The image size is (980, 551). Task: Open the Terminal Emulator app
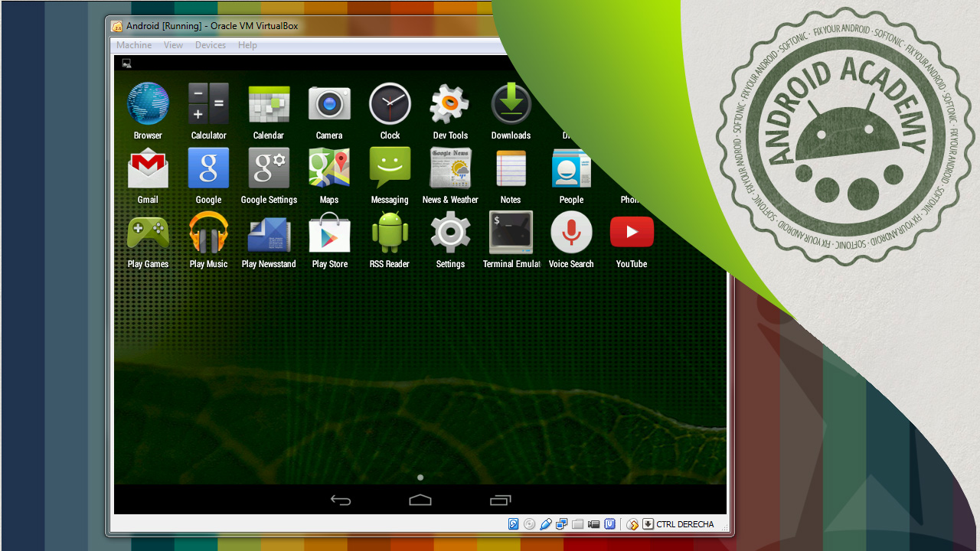click(511, 233)
